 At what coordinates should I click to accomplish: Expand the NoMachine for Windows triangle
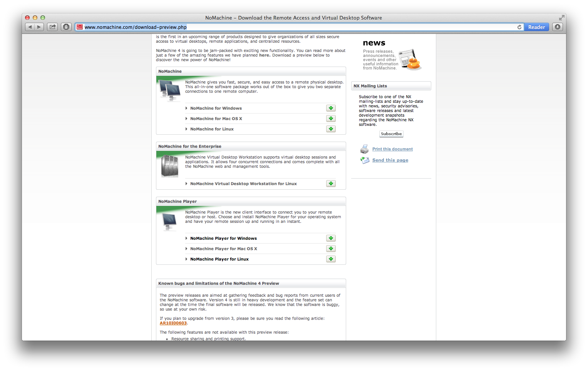(x=186, y=108)
